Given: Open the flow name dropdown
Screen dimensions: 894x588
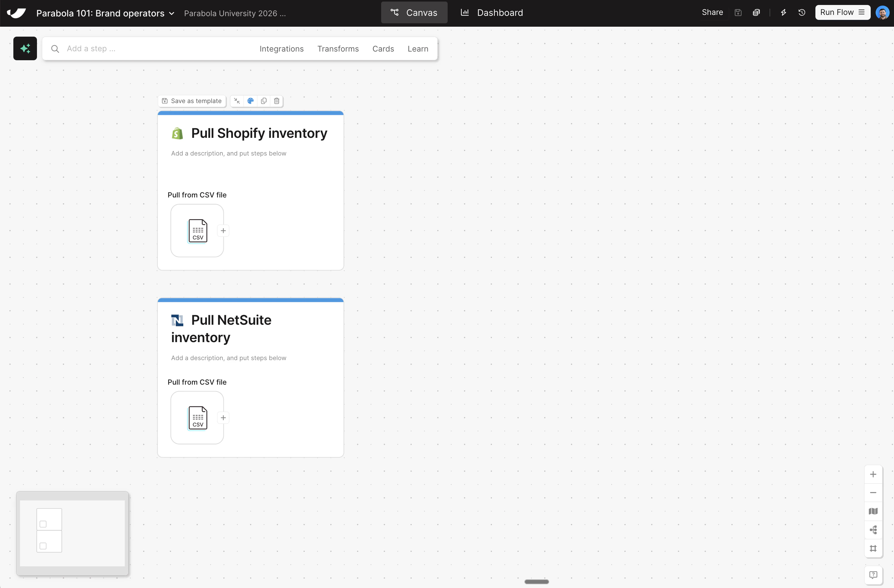Looking at the screenshot, I should tap(172, 14).
